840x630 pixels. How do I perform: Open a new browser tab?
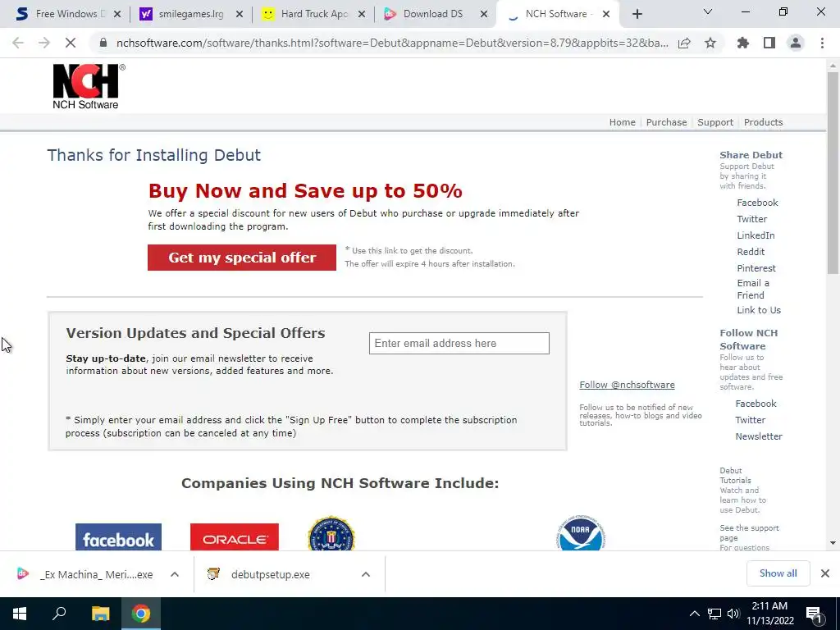click(x=637, y=14)
